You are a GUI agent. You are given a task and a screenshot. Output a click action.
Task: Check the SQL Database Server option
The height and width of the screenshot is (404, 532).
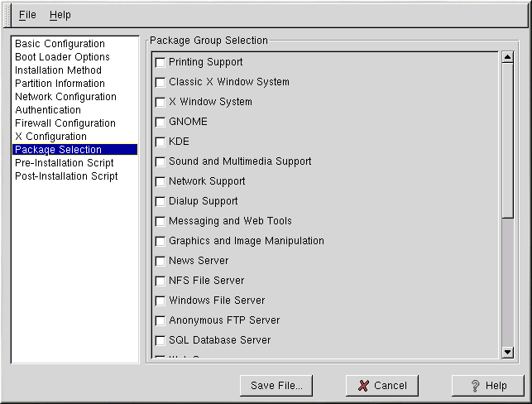tap(161, 340)
